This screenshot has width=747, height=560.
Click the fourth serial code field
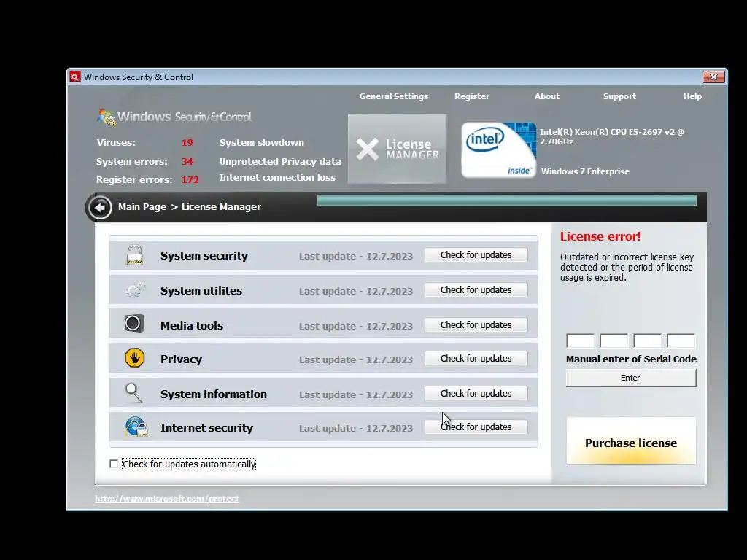click(681, 341)
